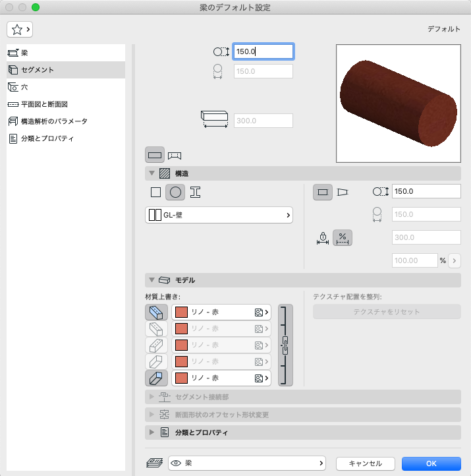
Task: Click texture icon in first surface row
Action: pos(258,312)
